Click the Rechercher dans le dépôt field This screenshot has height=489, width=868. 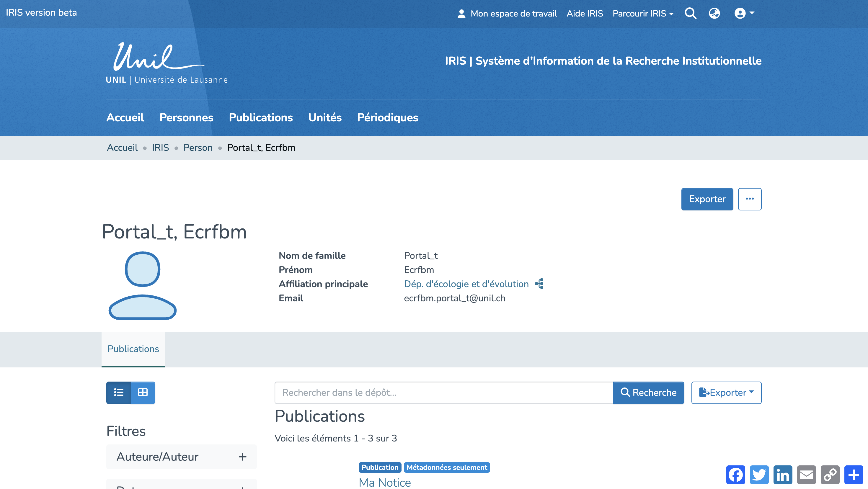[x=443, y=392]
